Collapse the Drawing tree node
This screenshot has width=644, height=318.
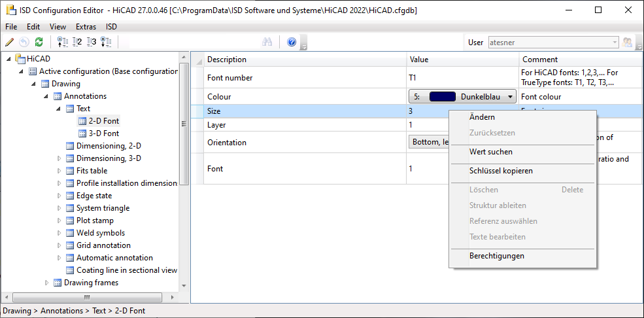34,84
